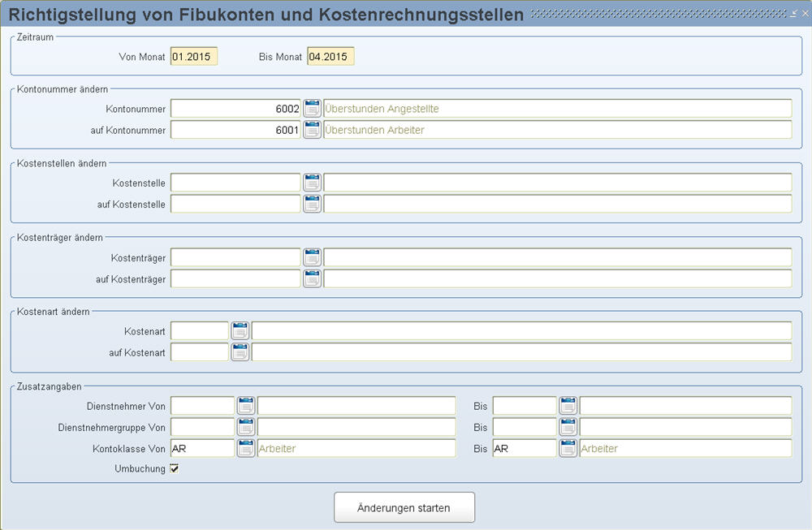Viewport: 812px width, 530px height.
Task: Click Arbeiter description beside Kontoklasse Bis
Action: 599,449
